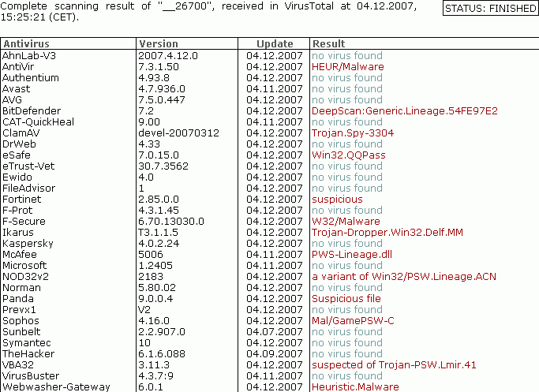
Task: Click the CAT-QuickHeal row name
Action: 38,122
